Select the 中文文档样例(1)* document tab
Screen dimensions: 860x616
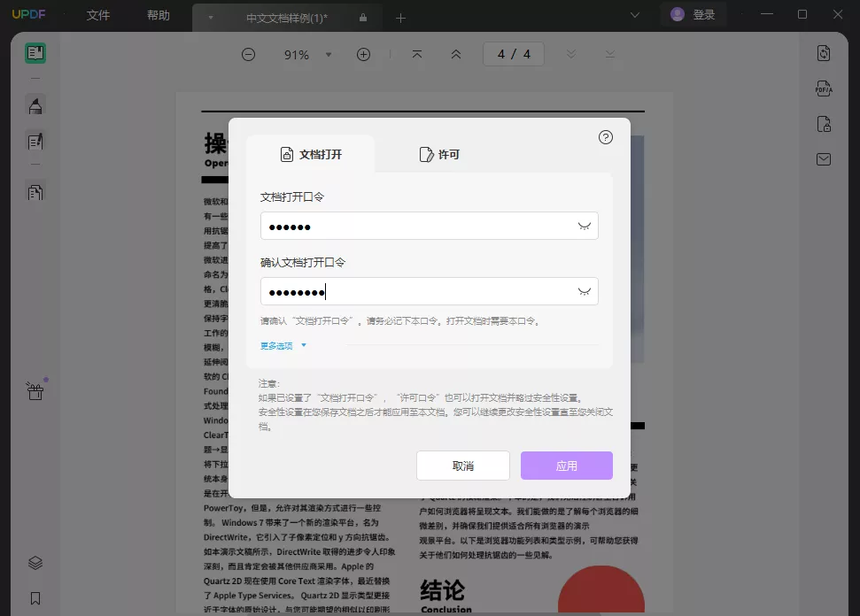(x=287, y=18)
